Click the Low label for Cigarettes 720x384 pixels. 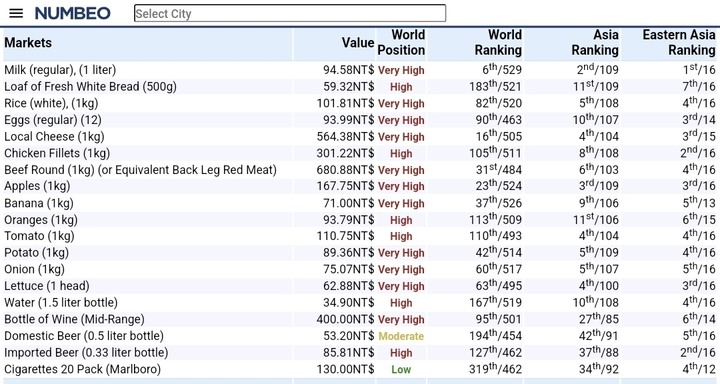coord(401,369)
